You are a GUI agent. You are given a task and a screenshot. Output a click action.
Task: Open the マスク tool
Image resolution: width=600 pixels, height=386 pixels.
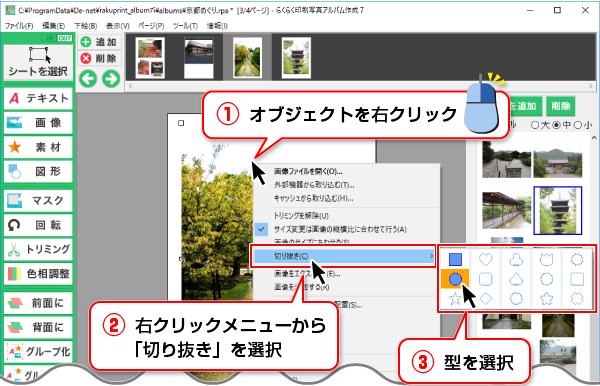pyautogui.click(x=38, y=200)
